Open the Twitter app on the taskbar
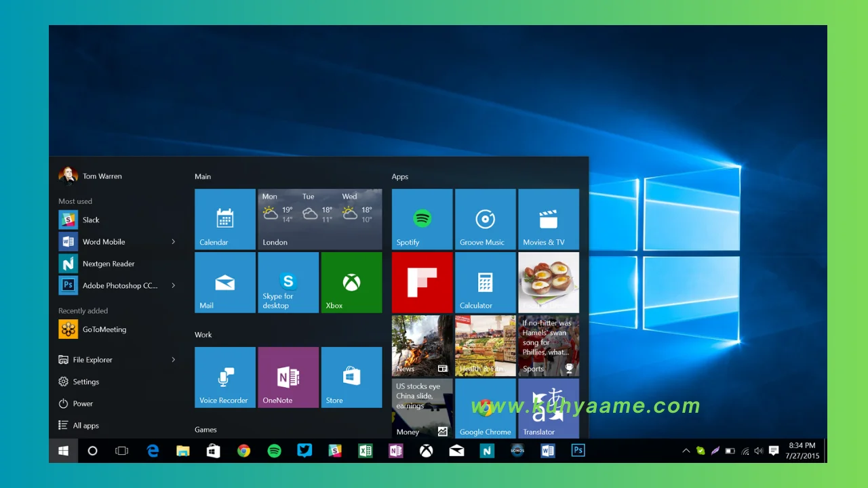 [x=304, y=451]
